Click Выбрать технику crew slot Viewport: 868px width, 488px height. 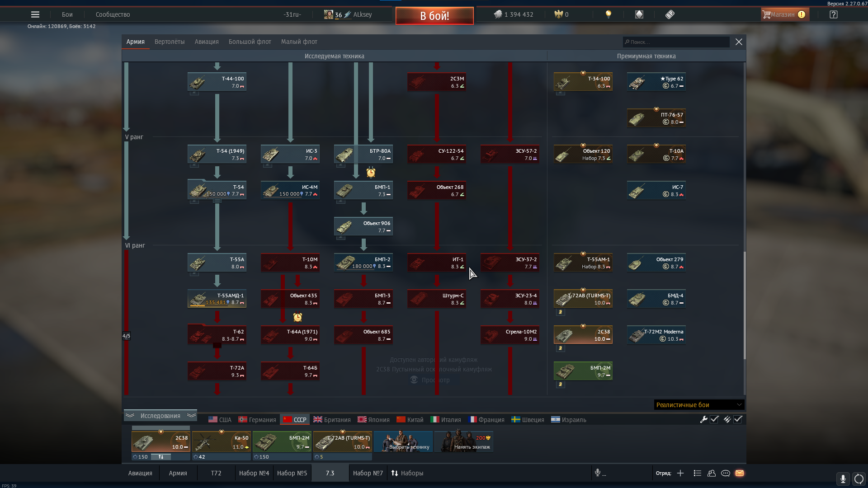pos(403,441)
